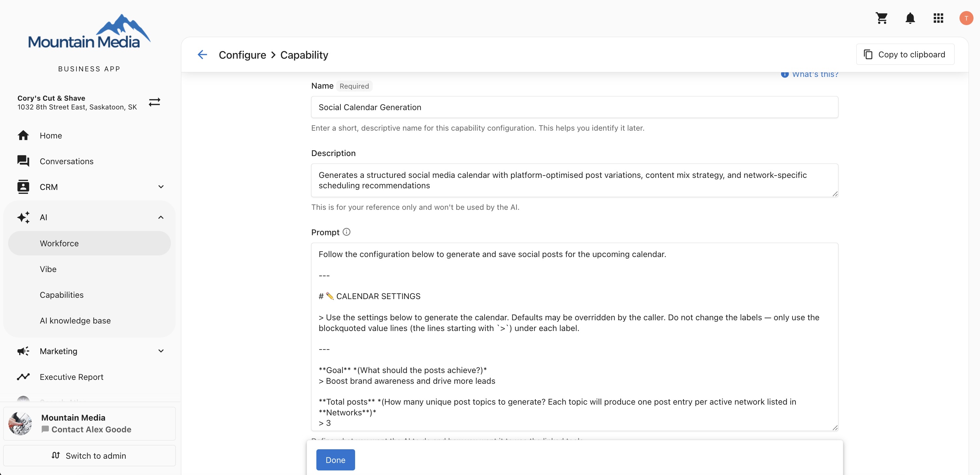Click the CALENDAR SETTINGS heading text
The height and width of the screenshot is (475, 980).
point(378,296)
